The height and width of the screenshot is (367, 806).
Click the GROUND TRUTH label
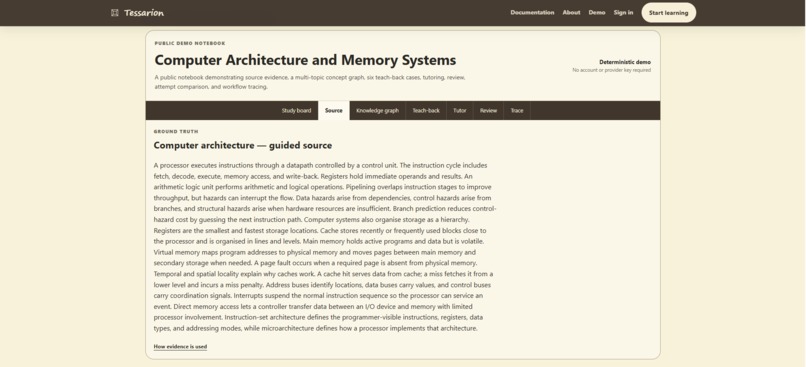coord(176,132)
